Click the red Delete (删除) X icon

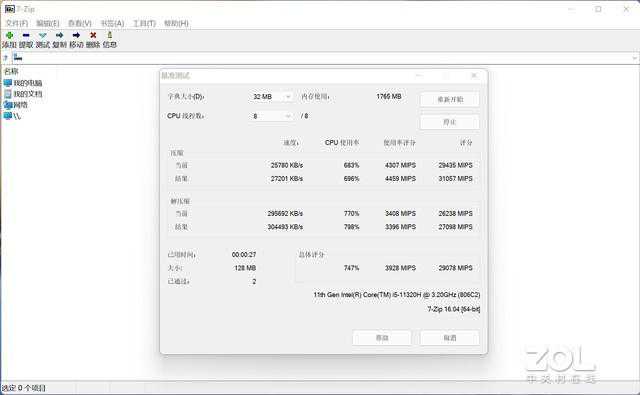coord(93,36)
